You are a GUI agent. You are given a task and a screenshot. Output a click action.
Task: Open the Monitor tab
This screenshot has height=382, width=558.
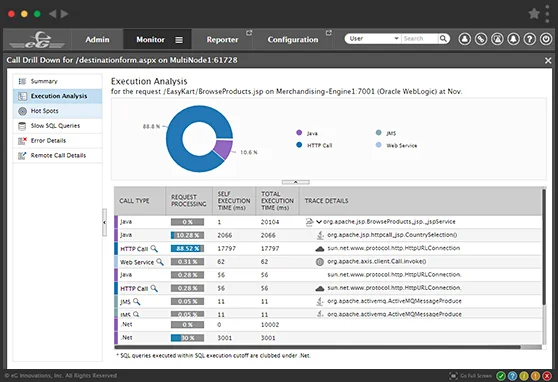150,40
